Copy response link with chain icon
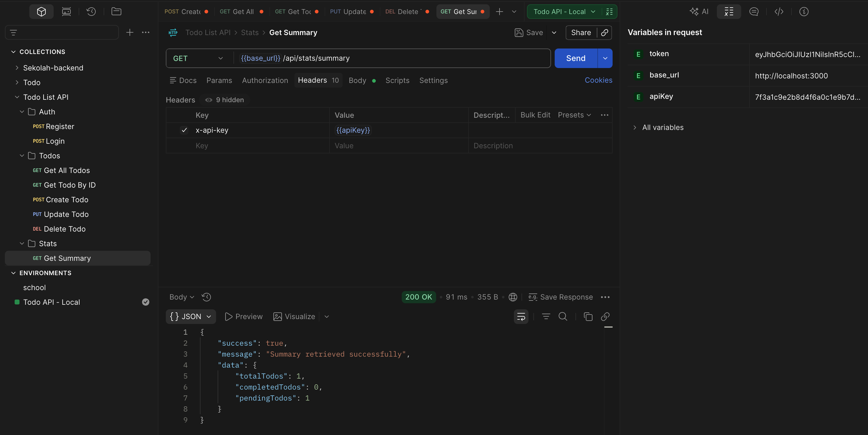 (605, 316)
